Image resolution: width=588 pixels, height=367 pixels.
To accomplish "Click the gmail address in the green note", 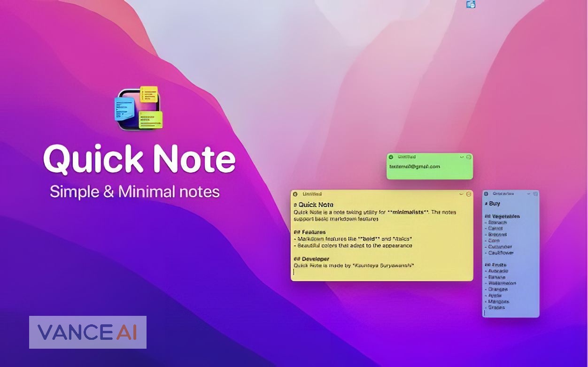I will [x=414, y=166].
